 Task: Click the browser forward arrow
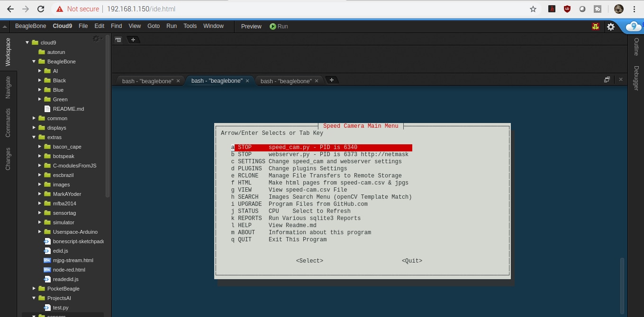click(x=26, y=9)
